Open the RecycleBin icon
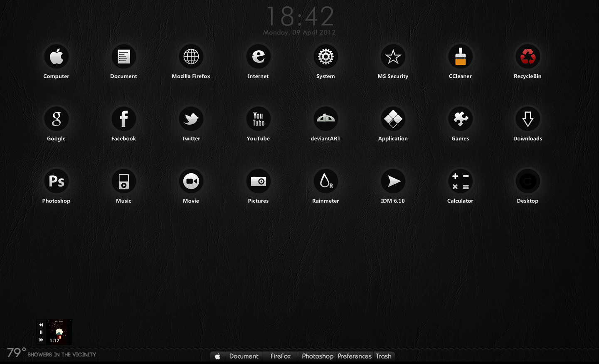Image resolution: width=599 pixels, height=364 pixels. (528, 56)
